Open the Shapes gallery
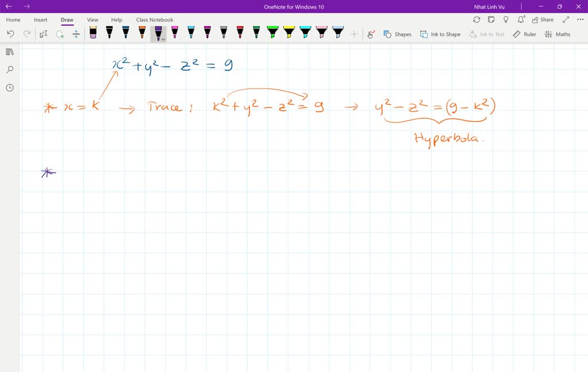Viewport: 588px width, 372px height. pos(397,34)
